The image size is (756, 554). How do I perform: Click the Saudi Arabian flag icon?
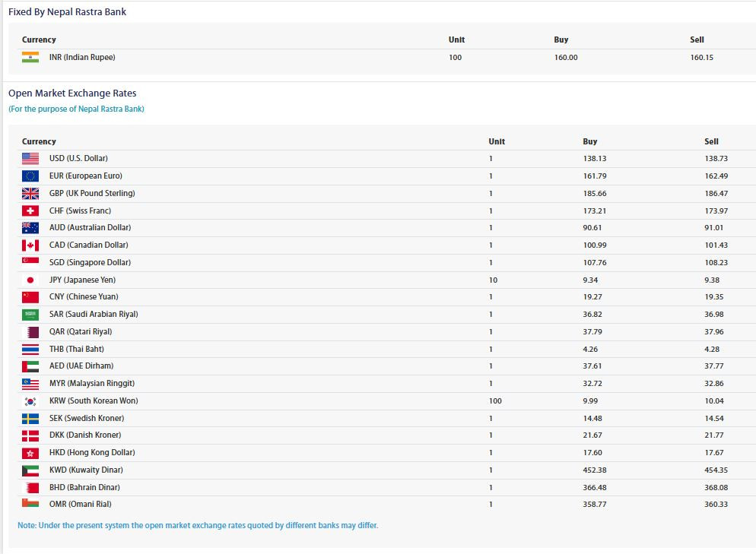pos(30,315)
